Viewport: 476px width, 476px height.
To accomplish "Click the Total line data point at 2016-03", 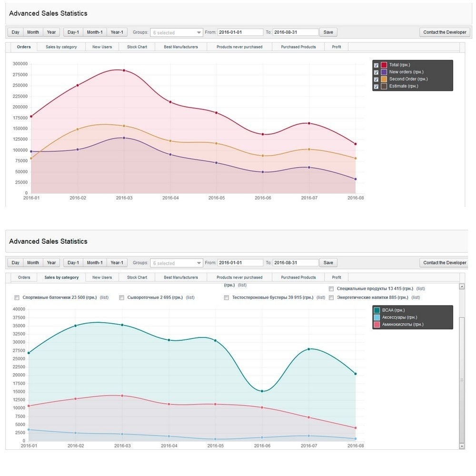I will point(124,70).
